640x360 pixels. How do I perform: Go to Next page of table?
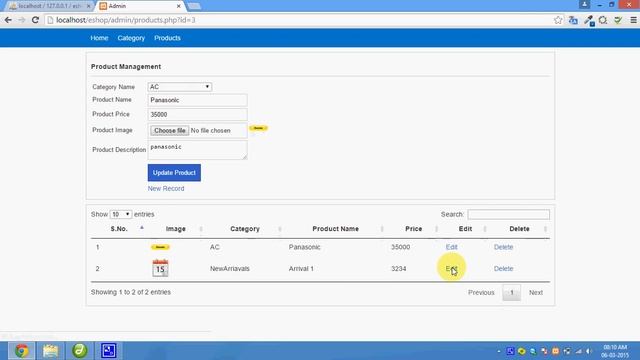coord(536,293)
